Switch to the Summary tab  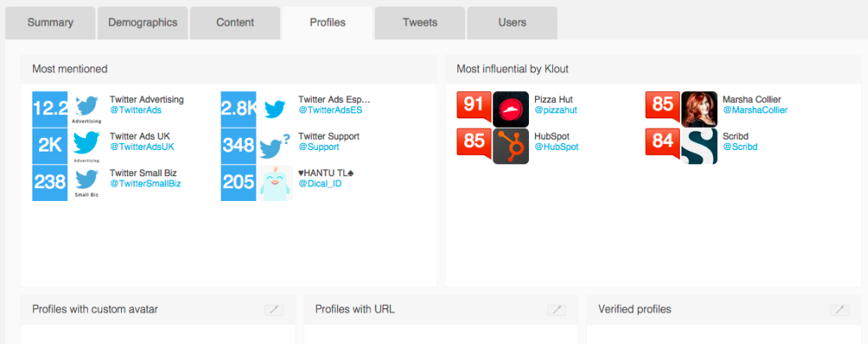50,23
